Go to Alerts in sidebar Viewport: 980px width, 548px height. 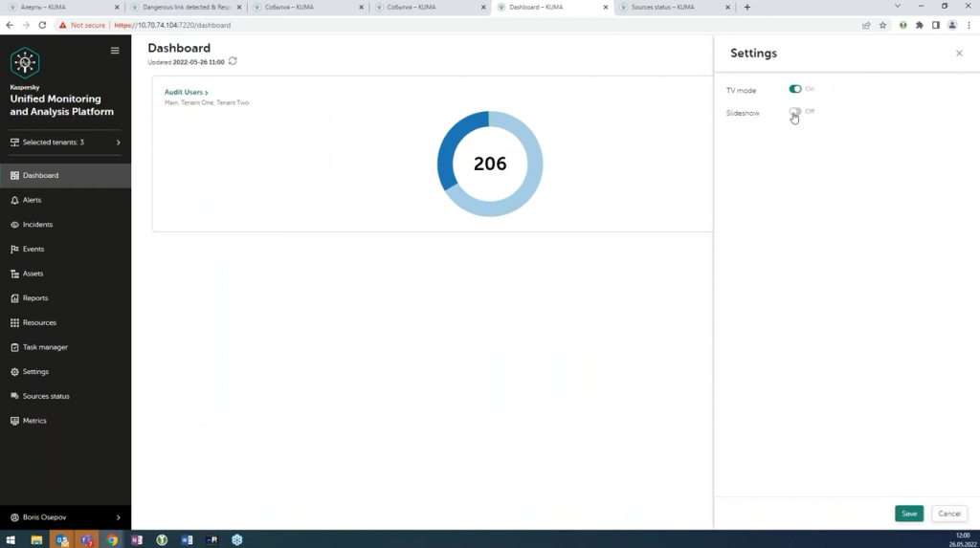(66, 200)
